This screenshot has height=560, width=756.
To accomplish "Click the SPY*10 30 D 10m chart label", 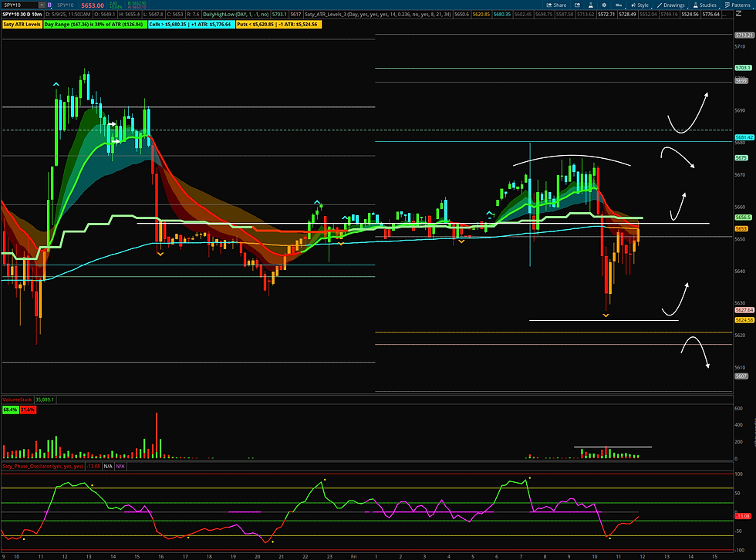I will [x=22, y=15].
